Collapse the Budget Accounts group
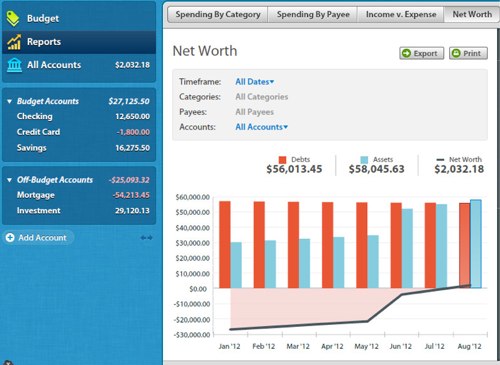This screenshot has width=500, height=365. point(9,101)
